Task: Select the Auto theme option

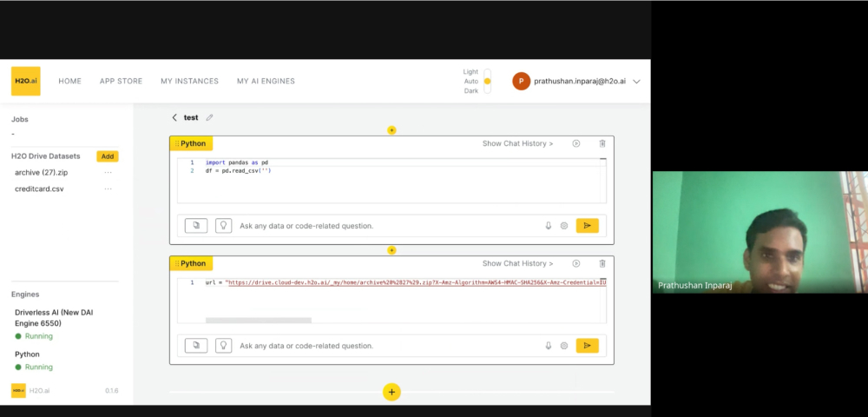Action: (487, 82)
